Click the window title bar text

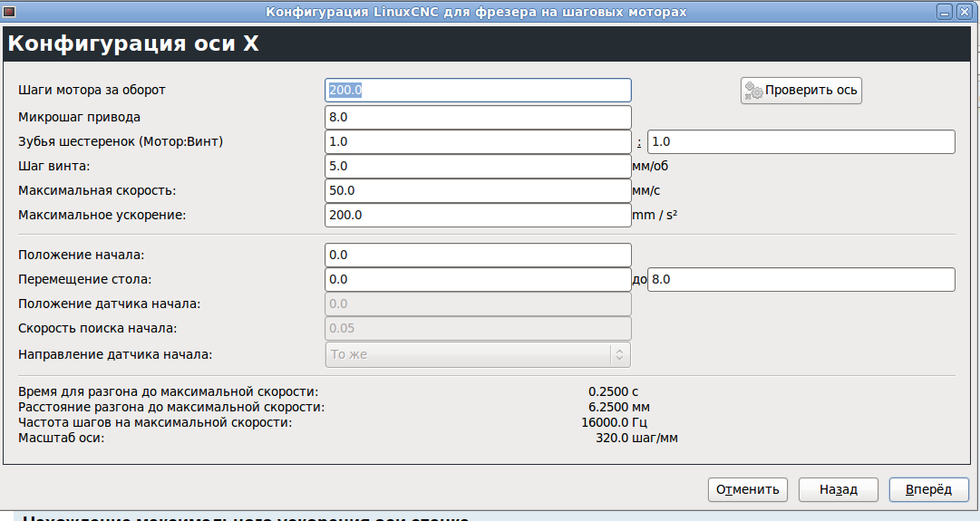pos(476,12)
